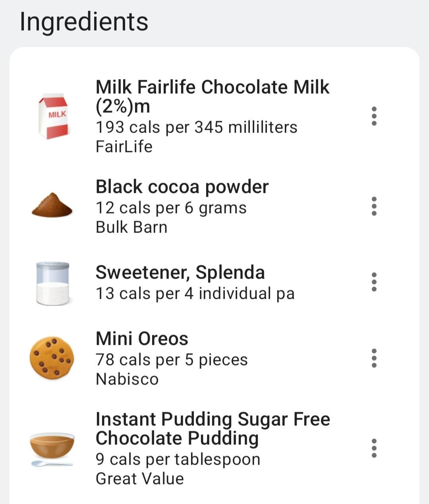The height and width of the screenshot is (504, 429).
Task: Open the Mini Oreos ingredient entry
Action: click(142, 339)
